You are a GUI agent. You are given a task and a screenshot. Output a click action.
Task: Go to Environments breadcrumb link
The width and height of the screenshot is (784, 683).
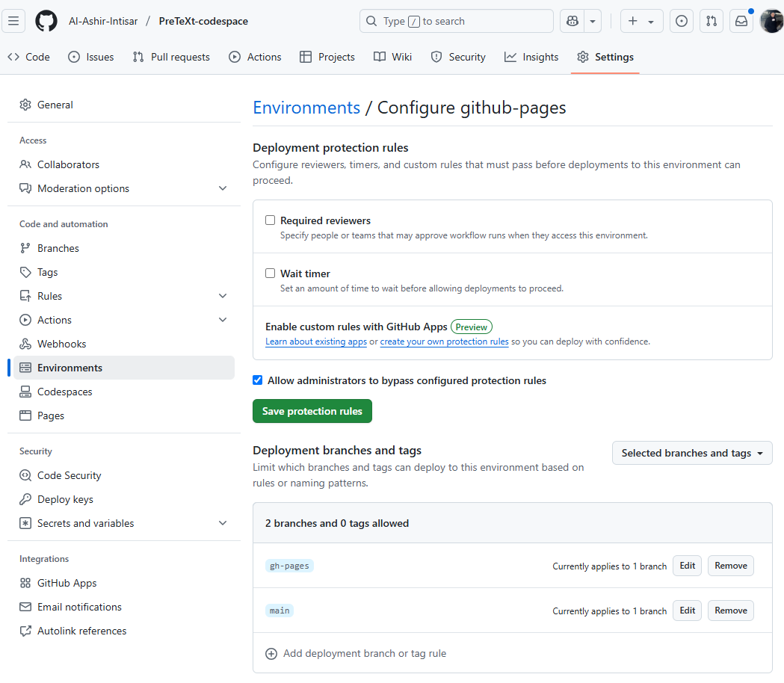pos(306,108)
